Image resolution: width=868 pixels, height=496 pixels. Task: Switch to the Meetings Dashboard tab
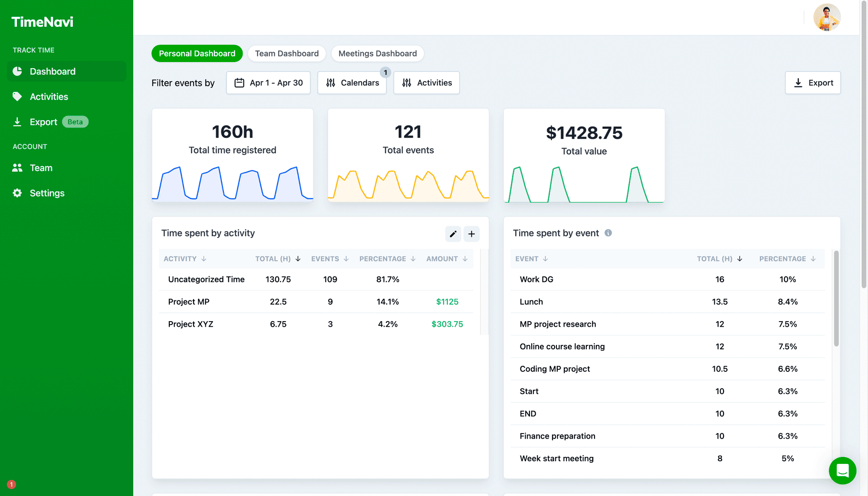(x=378, y=53)
